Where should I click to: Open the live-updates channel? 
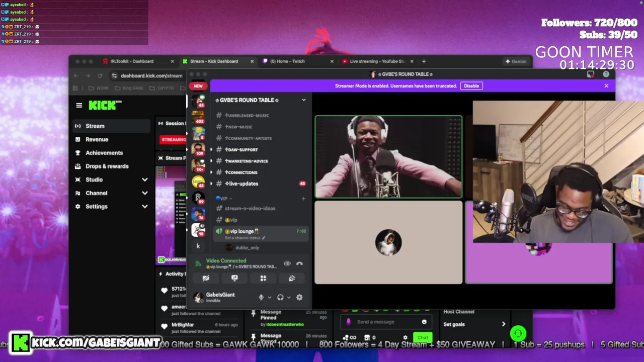pyautogui.click(x=261, y=184)
